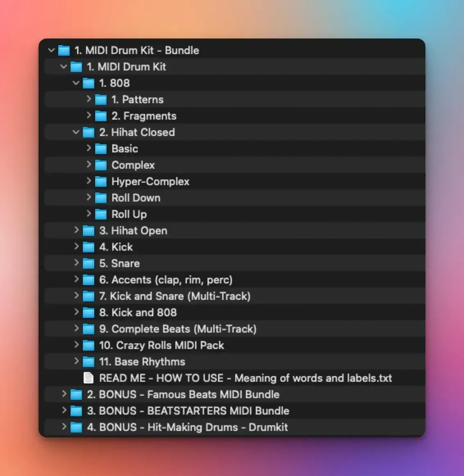This screenshot has width=464, height=476.
Task: Collapse the '1. MIDI Drum Kit' folder chevron
Action: point(64,66)
